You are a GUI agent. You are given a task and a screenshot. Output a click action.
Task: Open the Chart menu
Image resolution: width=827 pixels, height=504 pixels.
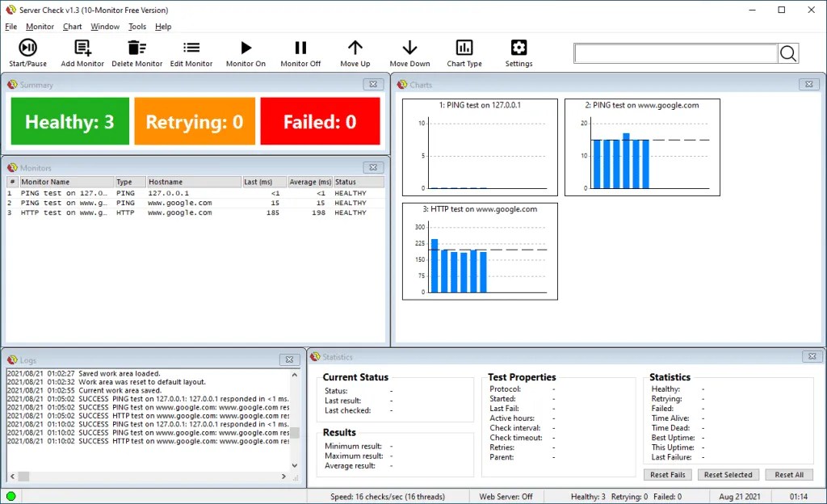click(x=72, y=27)
